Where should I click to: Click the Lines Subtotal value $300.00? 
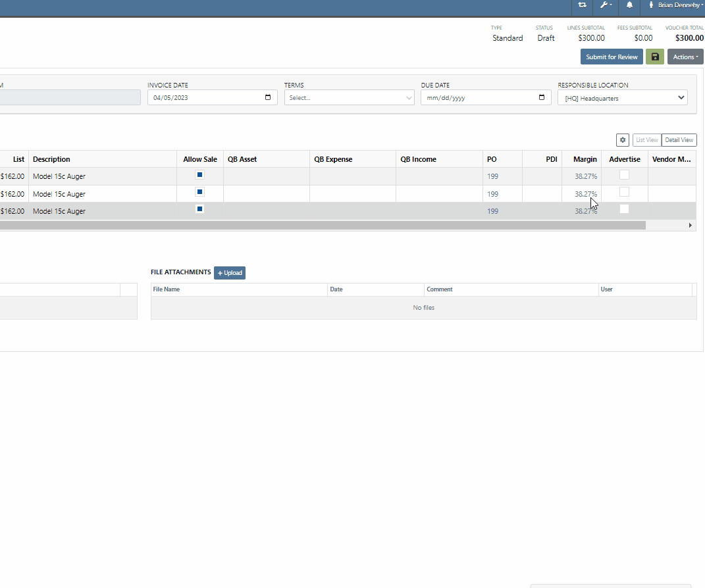pyautogui.click(x=591, y=38)
